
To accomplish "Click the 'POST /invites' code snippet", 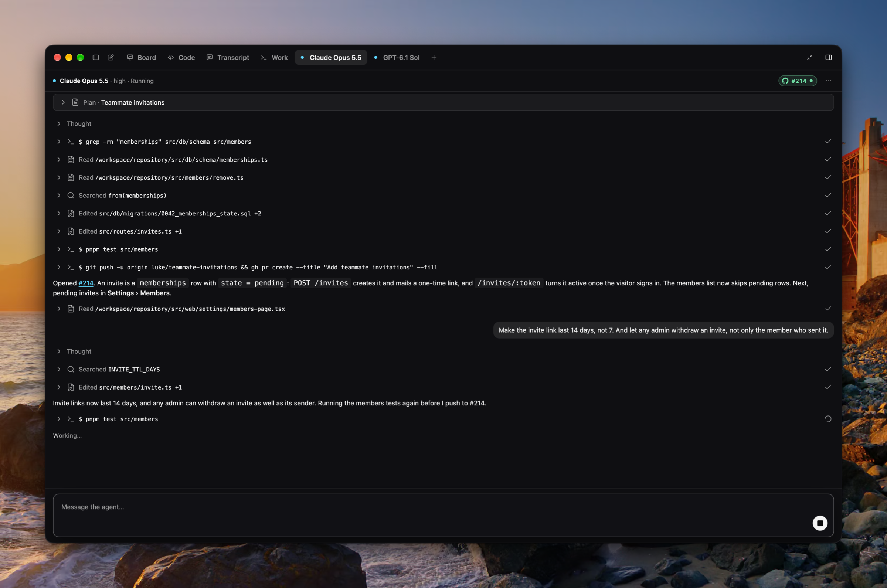I will coord(320,283).
